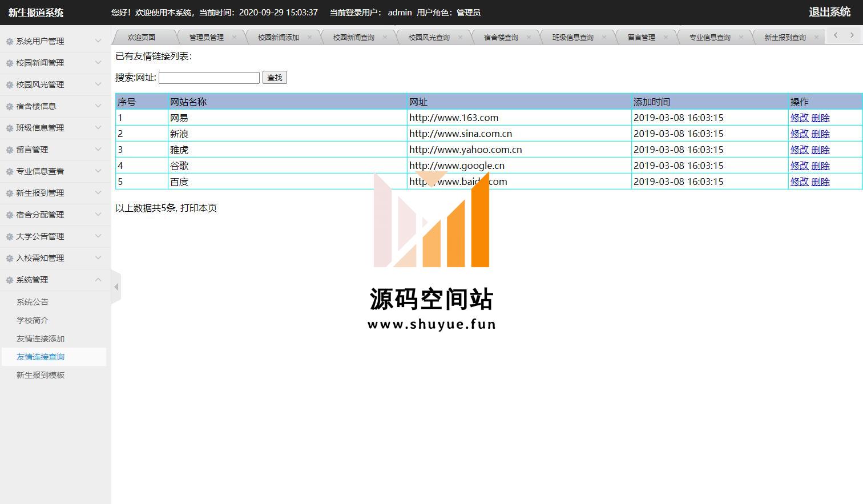Open 系统公告 in the sidebar
863x504 pixels.
point(33,302)
